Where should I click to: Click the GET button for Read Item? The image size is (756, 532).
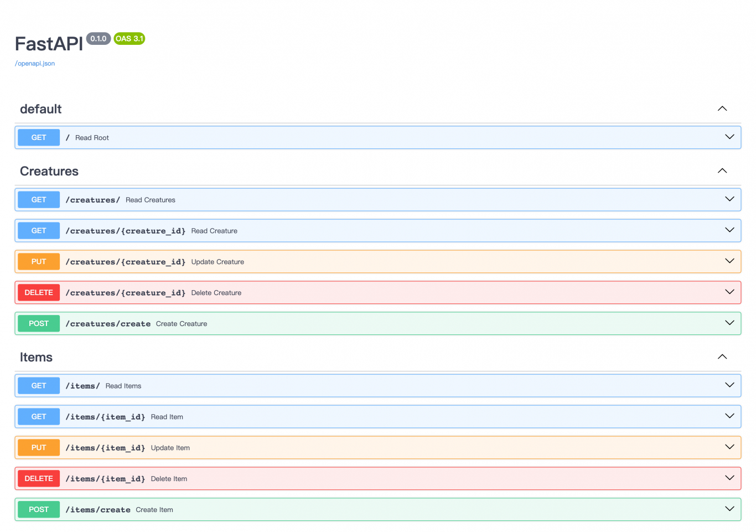point(39,416)
